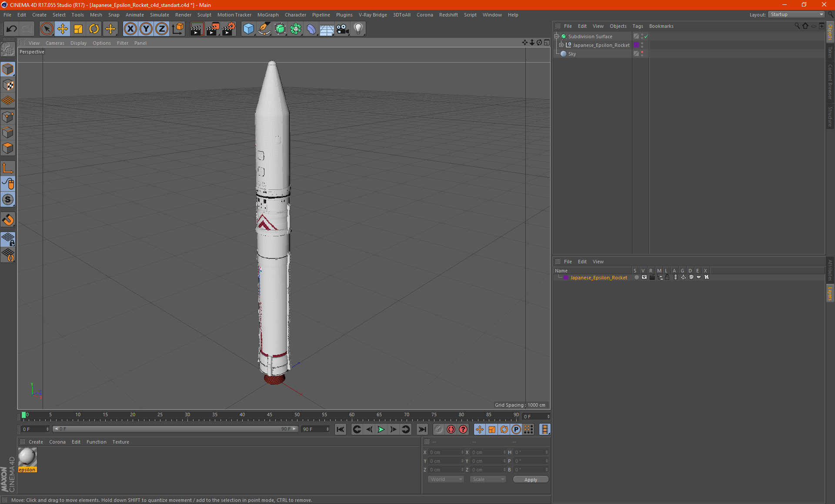Toggle Z axis lock
Screen dimensions: 835x504
[x=162, y=29]
